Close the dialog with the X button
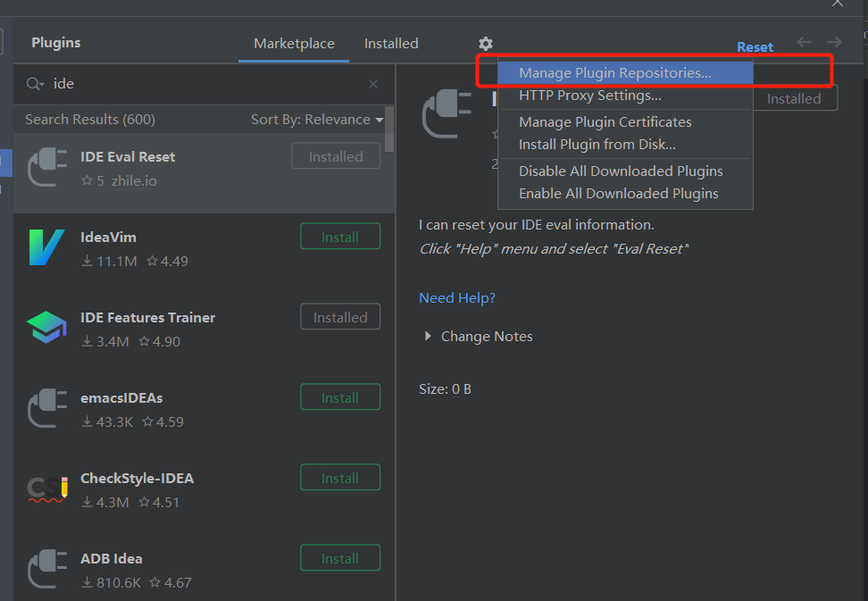The image size is (868, 601). 838,4
